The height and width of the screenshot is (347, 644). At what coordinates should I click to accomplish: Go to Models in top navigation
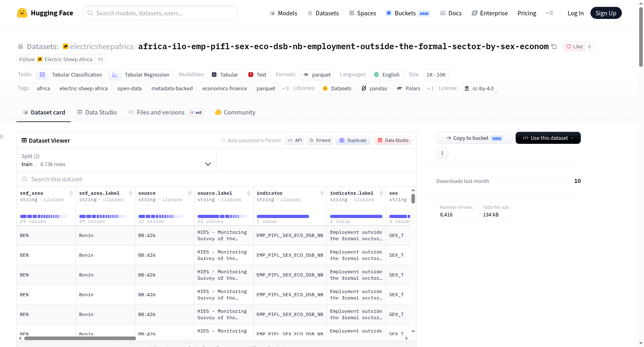(x=283, y=13)
